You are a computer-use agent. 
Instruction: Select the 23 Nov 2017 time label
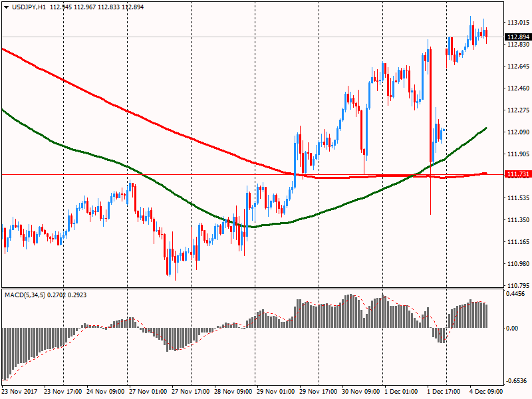(19, 392)
